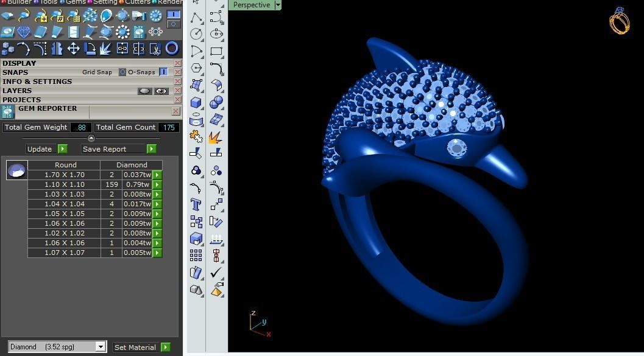This screenshot has width=644, height=356.
Task: Click the Total Gem Count value field
Action: coord(169,127)
